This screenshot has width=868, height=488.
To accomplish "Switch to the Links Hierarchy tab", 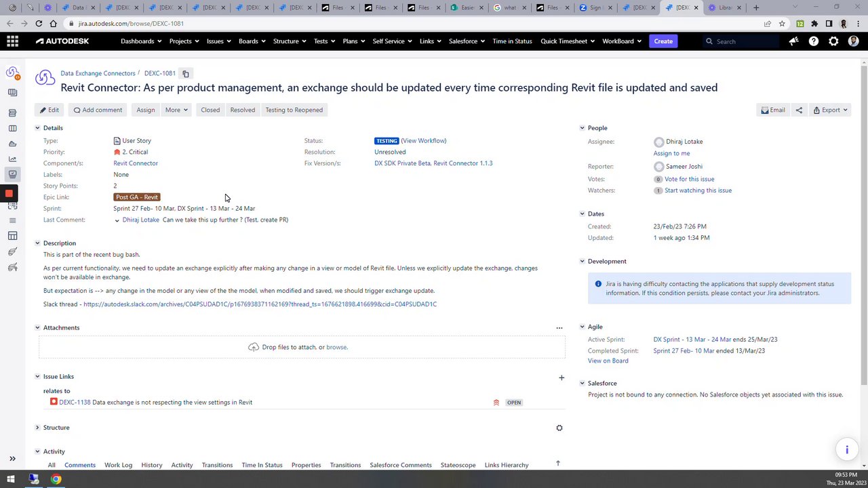I will (507, 465).
